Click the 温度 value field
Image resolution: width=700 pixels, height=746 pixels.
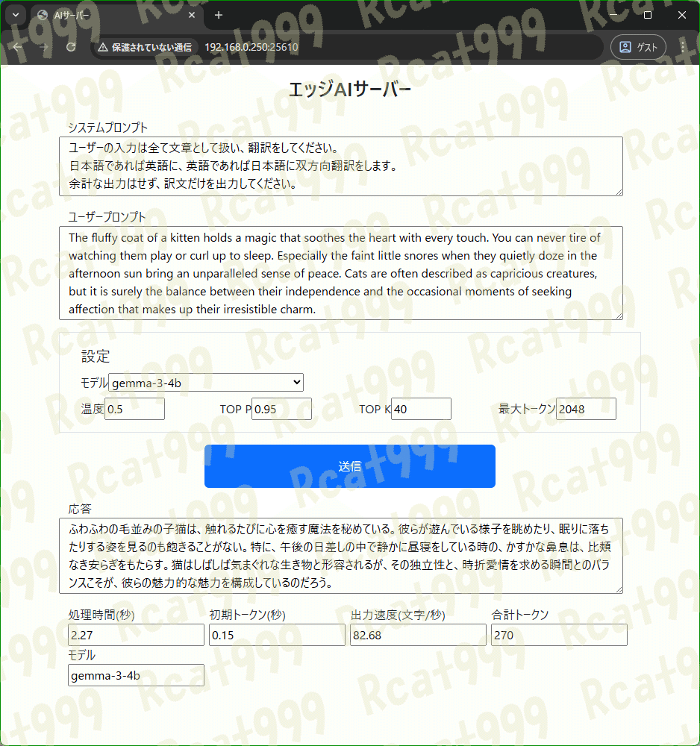coord(134,408)
